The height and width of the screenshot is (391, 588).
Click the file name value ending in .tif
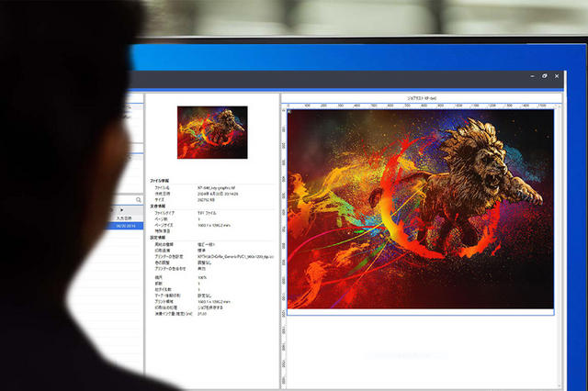click(x=217, y=187)
